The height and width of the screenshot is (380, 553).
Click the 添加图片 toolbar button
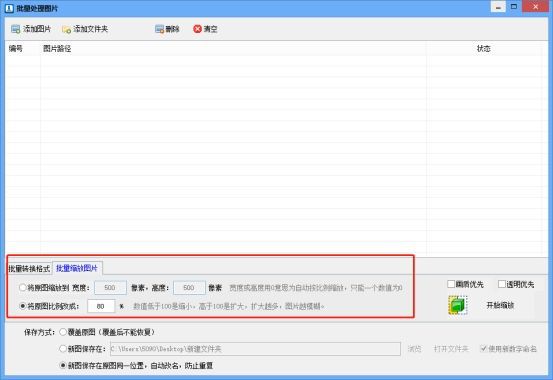[x=31, y=29]
